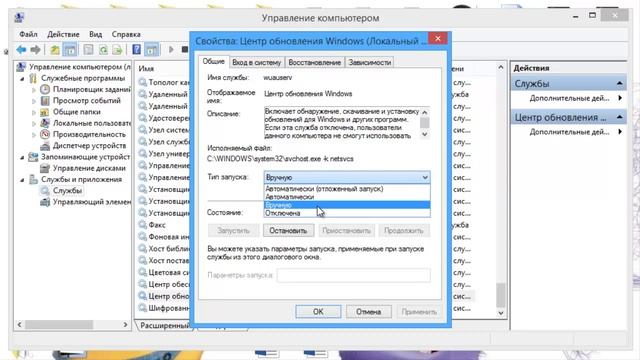
Task: Choose Автоматически (отложенный запуск) option
Action: (x=347, y=189)
